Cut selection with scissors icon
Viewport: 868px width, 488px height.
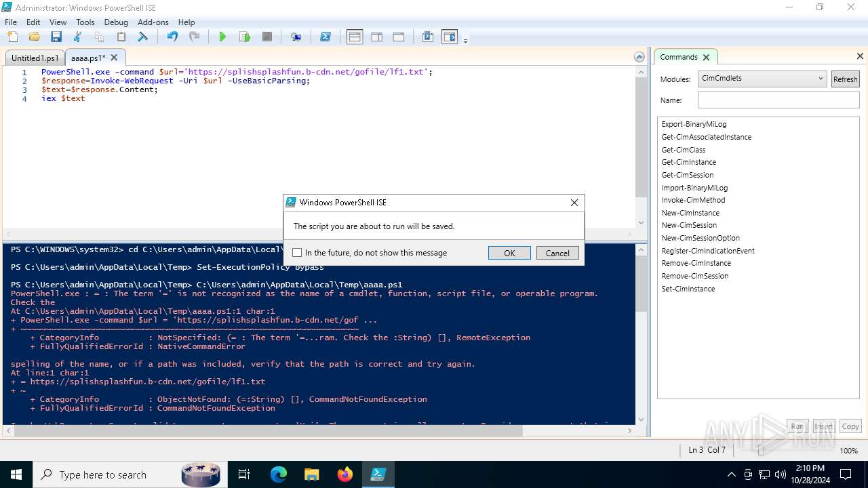77,37
